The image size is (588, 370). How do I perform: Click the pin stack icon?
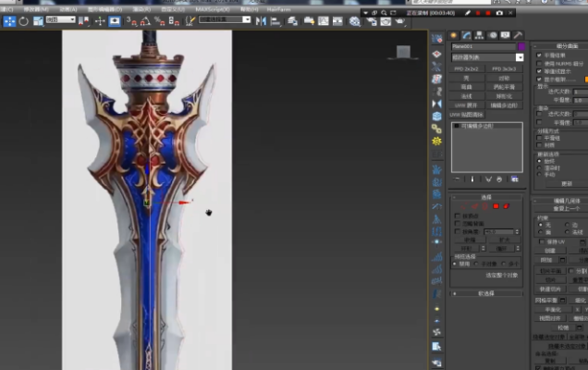click(458, 179)
